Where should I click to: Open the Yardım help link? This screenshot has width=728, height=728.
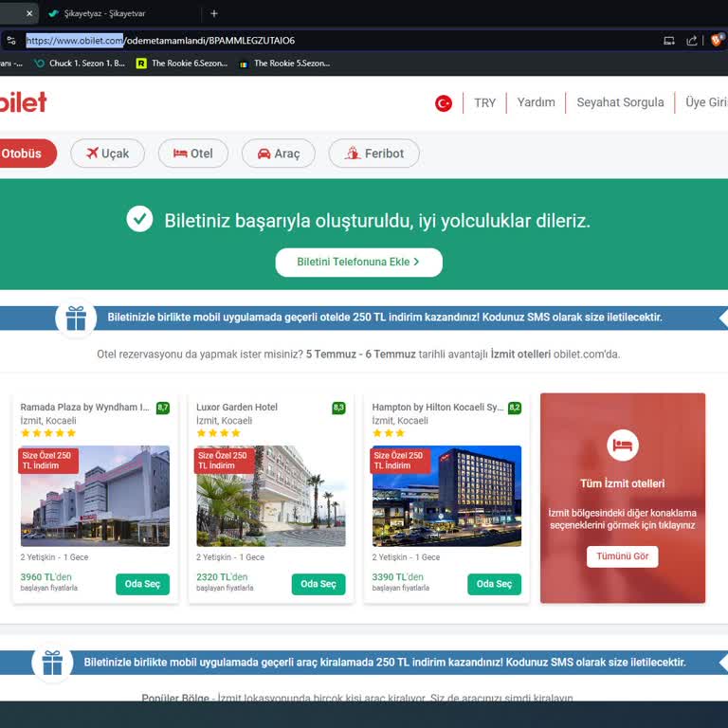pos(536,102)
